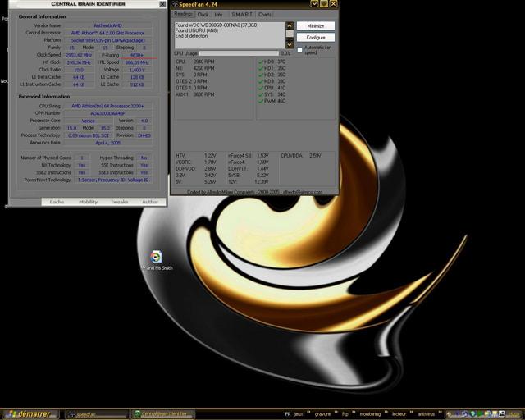Image resolution: width=525 pixels, height=420 pixels.
Task: Click the OPN Number value ADA3200DAA4BP
Action: coord(107,113)
